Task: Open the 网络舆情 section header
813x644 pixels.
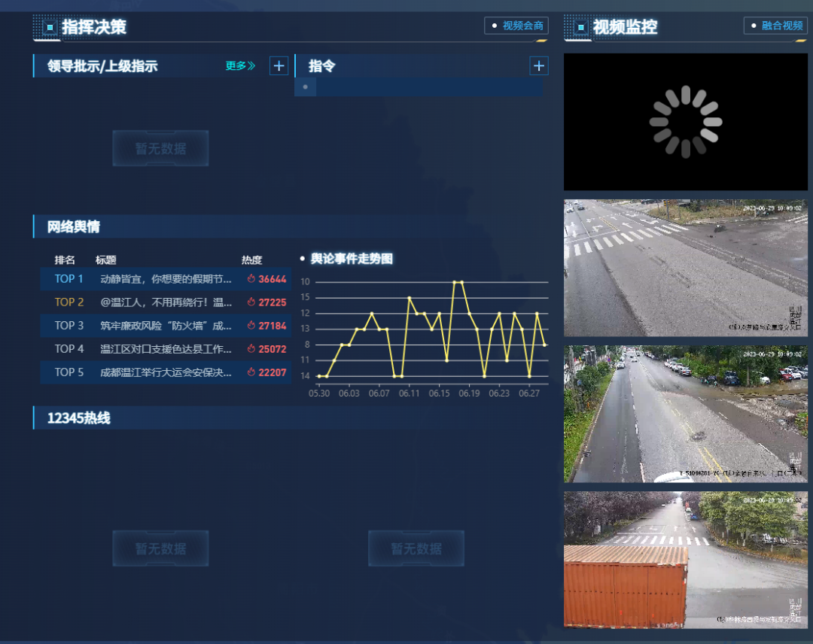Action: click(74, 226)
